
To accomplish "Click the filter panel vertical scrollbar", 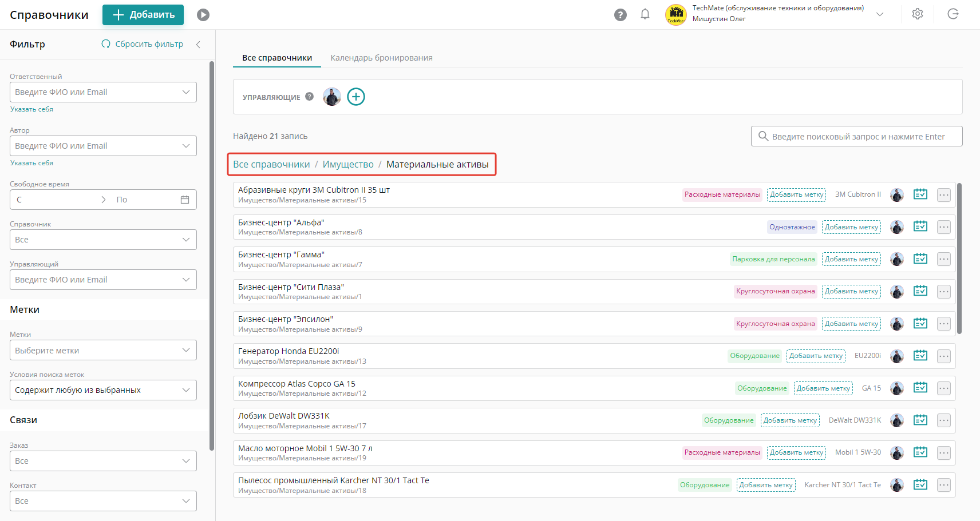I will [212, 256].
